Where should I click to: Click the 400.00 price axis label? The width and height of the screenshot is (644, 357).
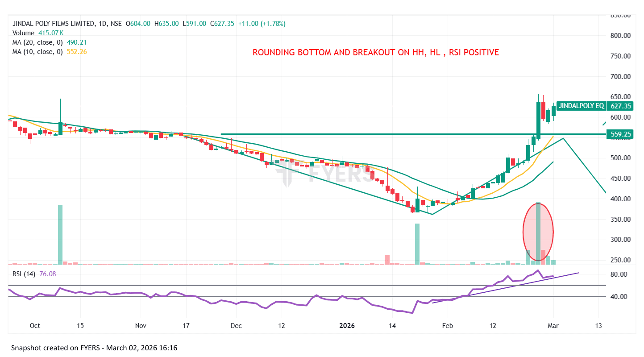(x=620, y=199)
